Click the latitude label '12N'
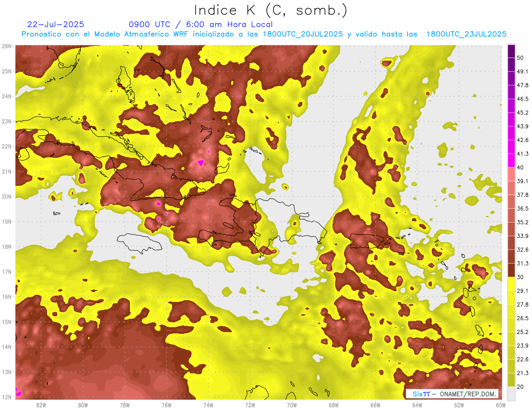The height and width of the screenshot is (411, 532). (x=7, y=397)
